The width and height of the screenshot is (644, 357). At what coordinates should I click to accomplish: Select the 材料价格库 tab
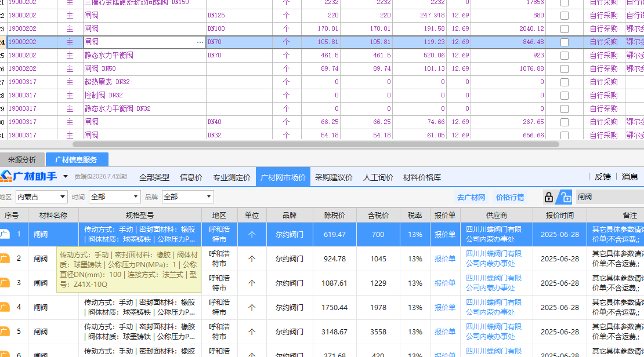[x=422, y=177]
